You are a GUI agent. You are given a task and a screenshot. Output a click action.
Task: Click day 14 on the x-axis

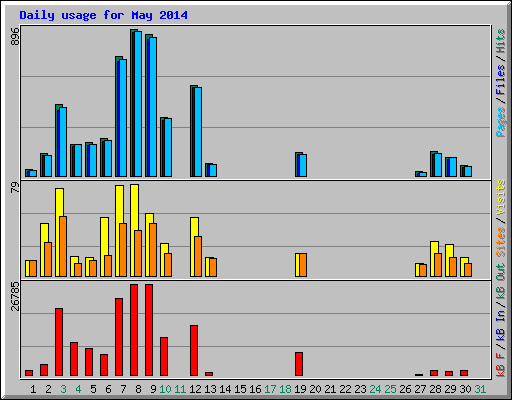coord(225,389)
